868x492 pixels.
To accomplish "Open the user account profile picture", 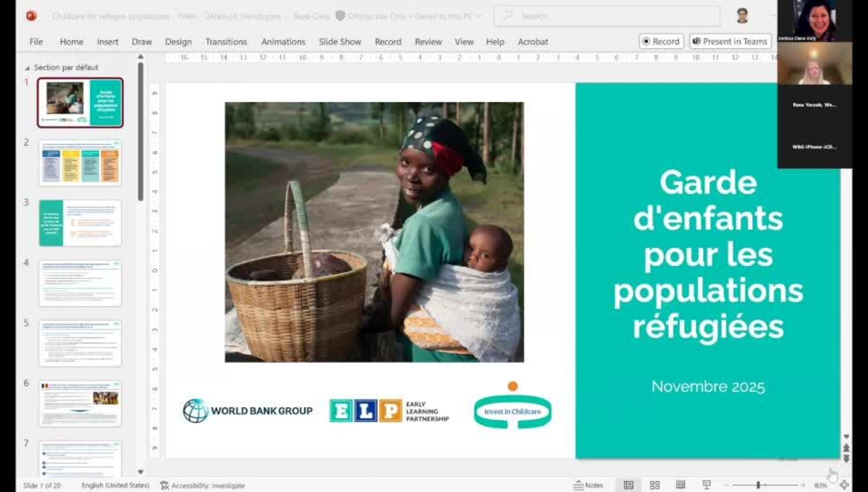I will pos(742,16).
